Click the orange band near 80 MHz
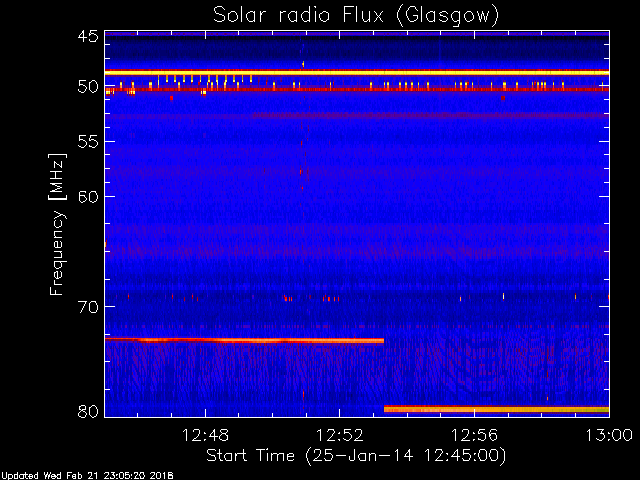The image size is (640, 480). [496, 409]
